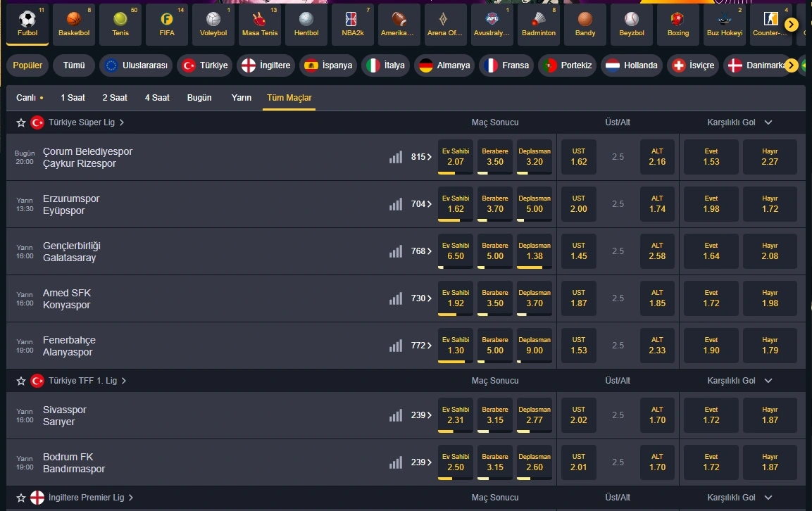Expand Karşılıklı Gol dropdown in TFF 1. Lig header
Image resolution: width=812 pixels, height=511 pixels.
(x=768, y=381)
